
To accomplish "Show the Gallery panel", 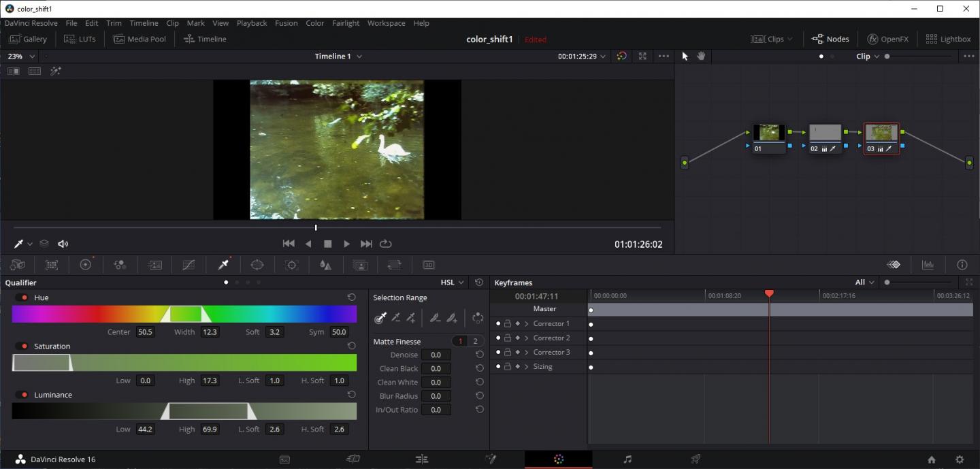I will [28, 39].
